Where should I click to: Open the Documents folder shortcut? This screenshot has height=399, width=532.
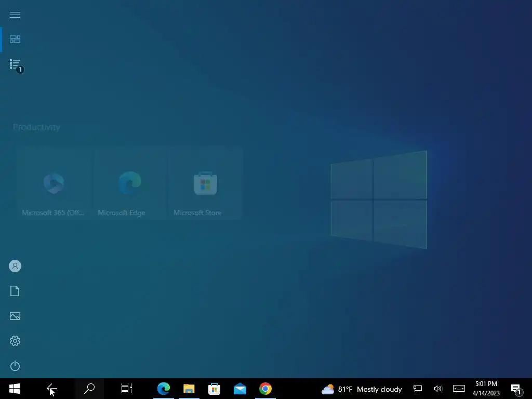coord(15,291)
